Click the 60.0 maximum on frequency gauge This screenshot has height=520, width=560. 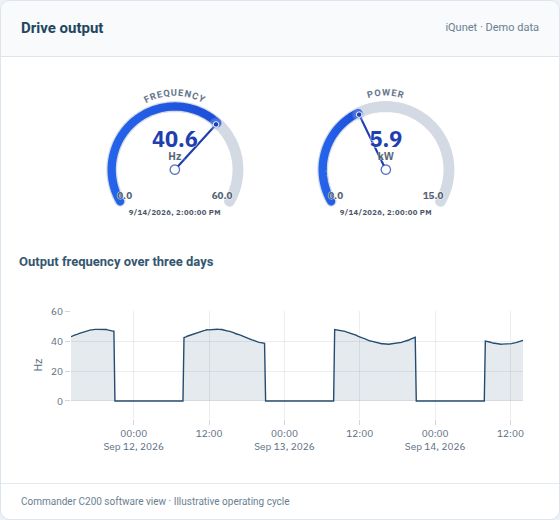[222, 196]
